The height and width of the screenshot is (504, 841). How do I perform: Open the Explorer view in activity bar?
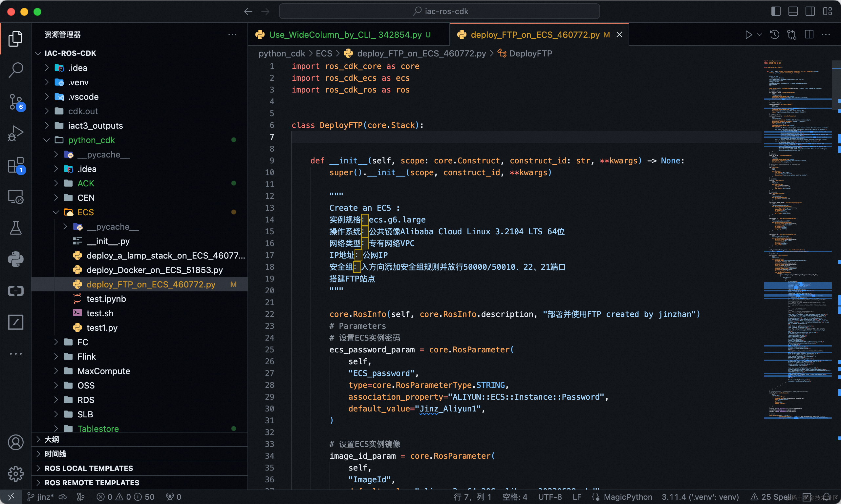16,38
